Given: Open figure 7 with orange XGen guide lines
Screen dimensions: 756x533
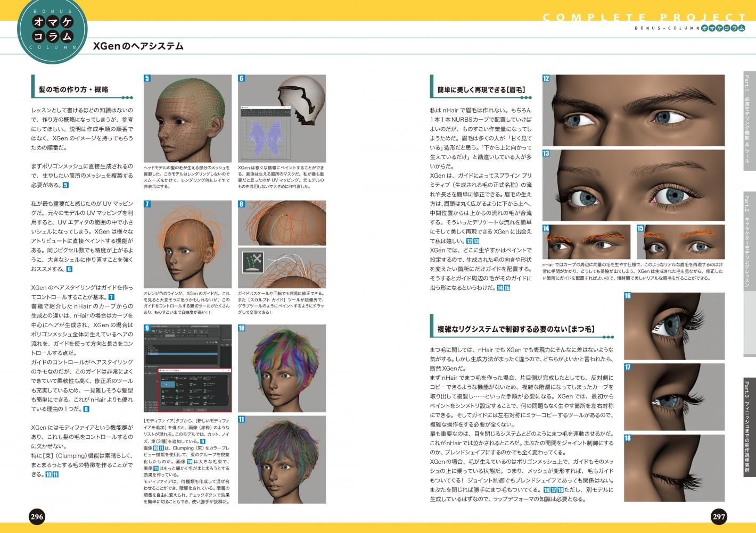Looking at the screenshot, I should (x=187, y=244).
